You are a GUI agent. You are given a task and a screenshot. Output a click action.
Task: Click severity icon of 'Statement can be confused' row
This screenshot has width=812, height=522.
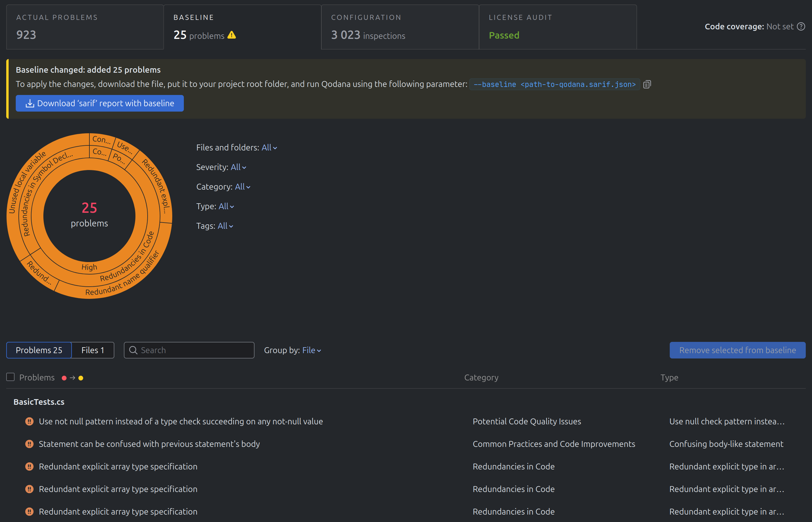point(29,444)
